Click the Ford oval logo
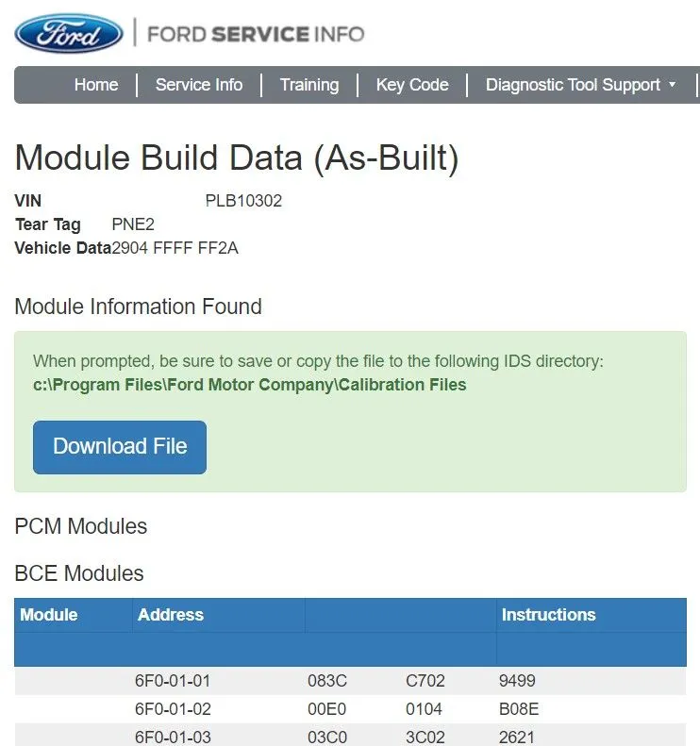The width and height of the screenshot is (700, 746). [69, 34]
